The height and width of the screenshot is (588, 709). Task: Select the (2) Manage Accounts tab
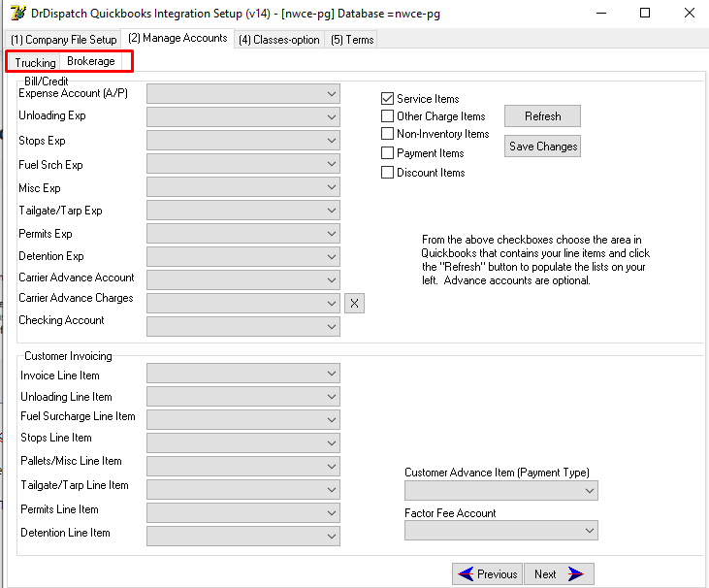tap(177, 38)
